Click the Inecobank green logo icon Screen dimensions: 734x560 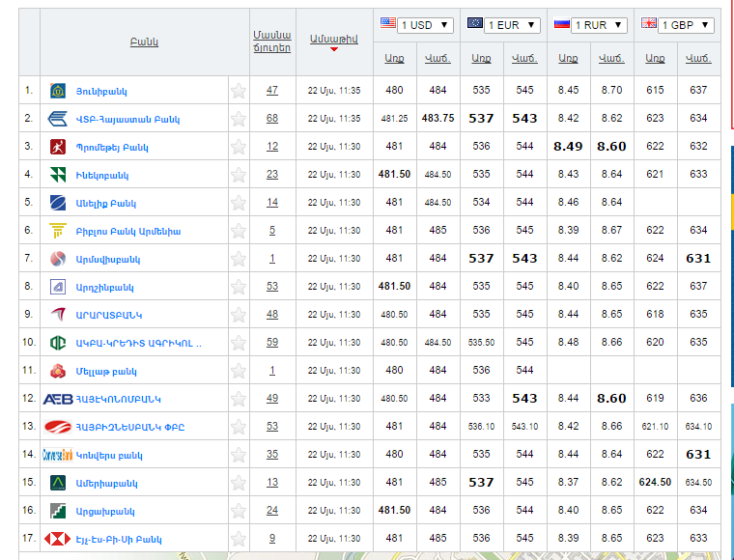(58, 175)
